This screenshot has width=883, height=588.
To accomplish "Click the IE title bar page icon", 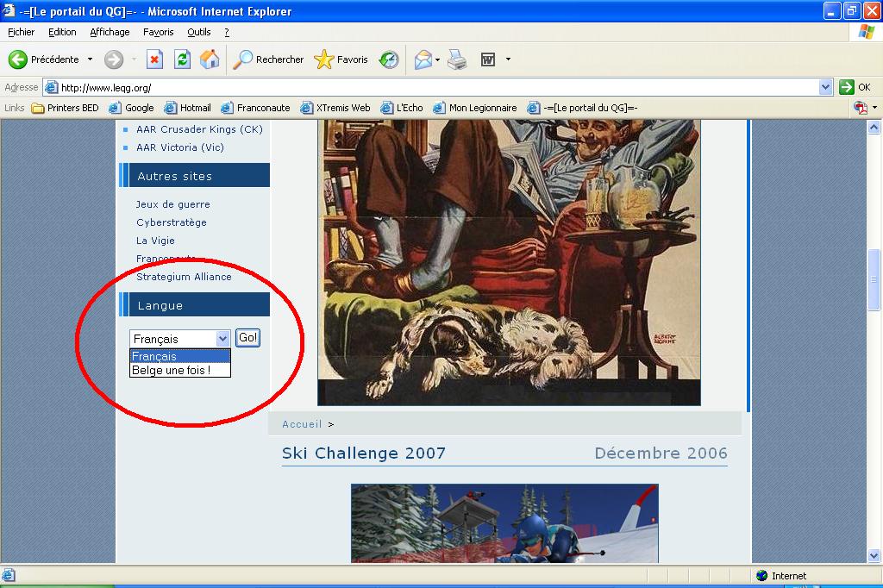I will 9,10.
